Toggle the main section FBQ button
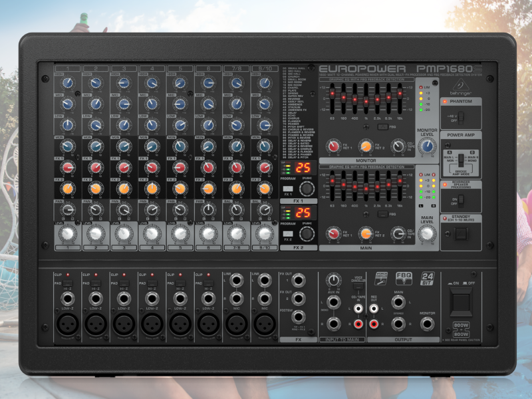This screenshot has height=399, width=532. tap(383, 214)
